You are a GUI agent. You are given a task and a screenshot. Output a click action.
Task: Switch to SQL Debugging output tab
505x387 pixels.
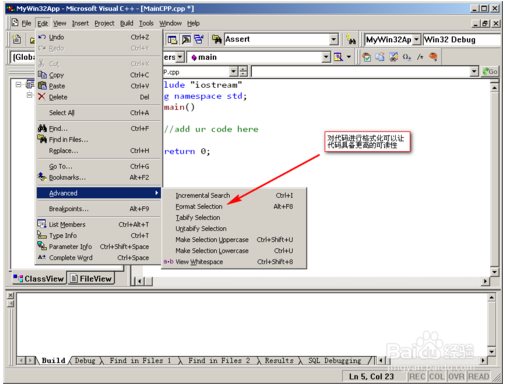(335, 360)
